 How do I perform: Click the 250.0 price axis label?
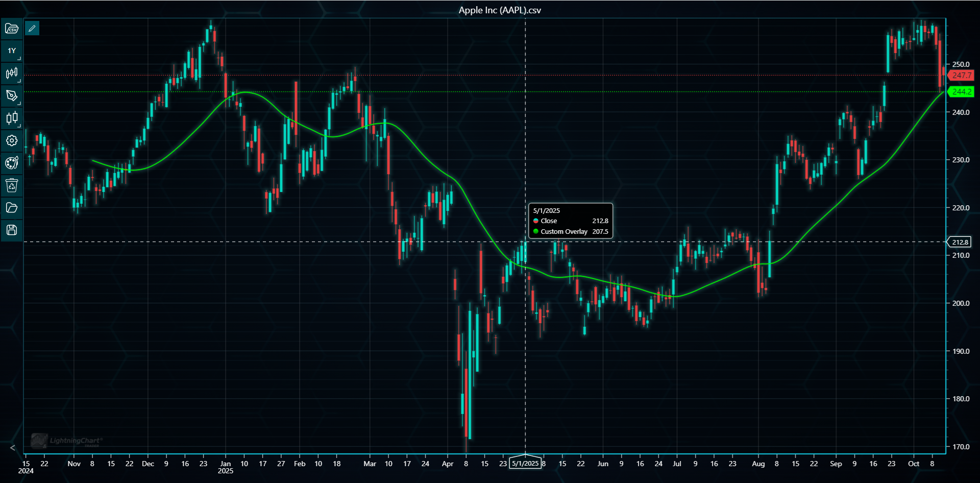click(961, 64)
